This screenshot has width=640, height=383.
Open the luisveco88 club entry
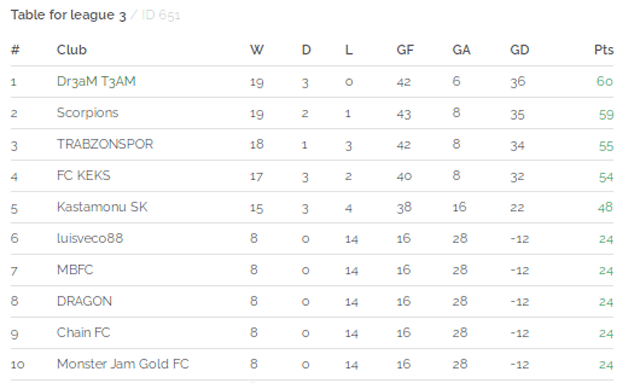click(x=90, y=238)
